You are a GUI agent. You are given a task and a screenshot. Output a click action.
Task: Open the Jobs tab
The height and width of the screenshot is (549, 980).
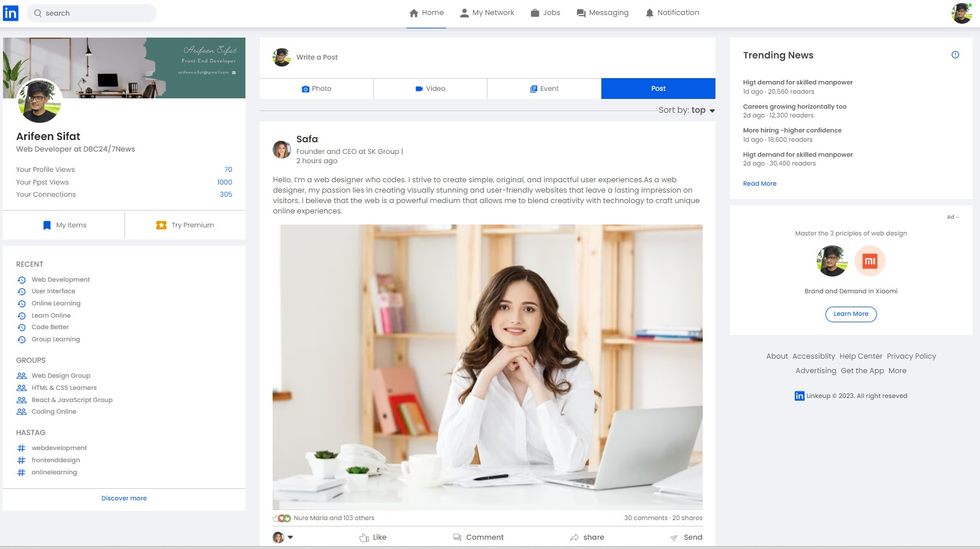pos(545,13)
